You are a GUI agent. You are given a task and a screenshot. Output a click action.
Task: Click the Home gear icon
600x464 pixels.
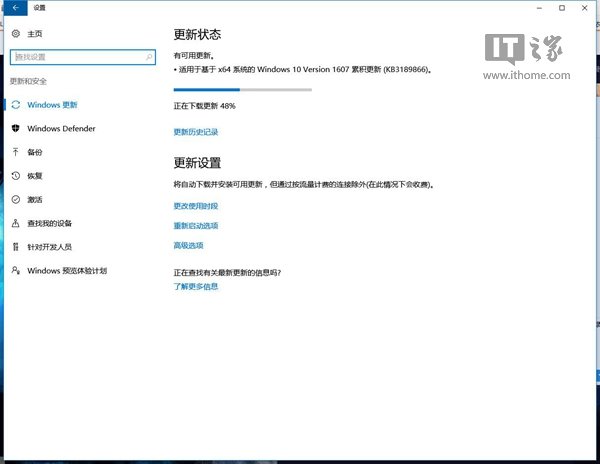point(15,34)
